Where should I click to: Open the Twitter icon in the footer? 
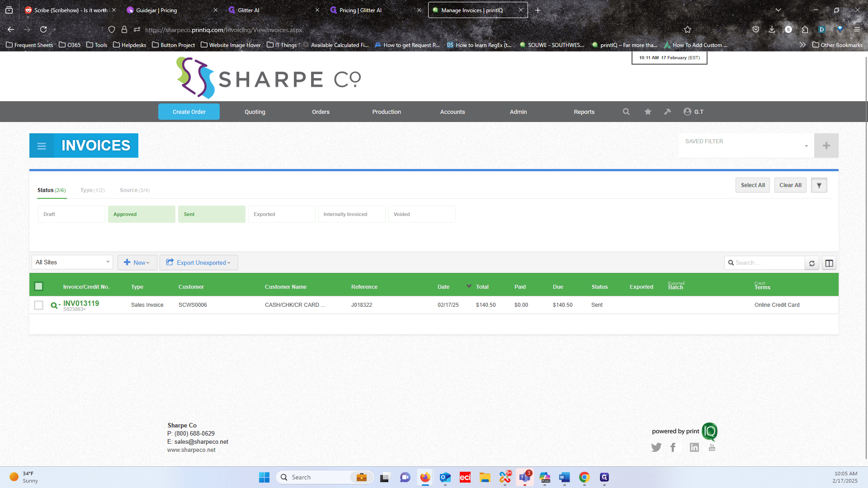(656, 447)
